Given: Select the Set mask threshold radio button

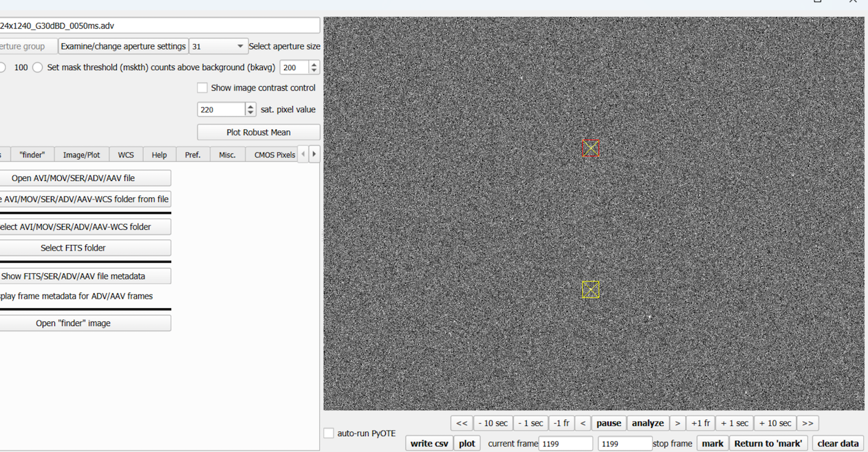Looking at the screenshot, I should point(38,67).
